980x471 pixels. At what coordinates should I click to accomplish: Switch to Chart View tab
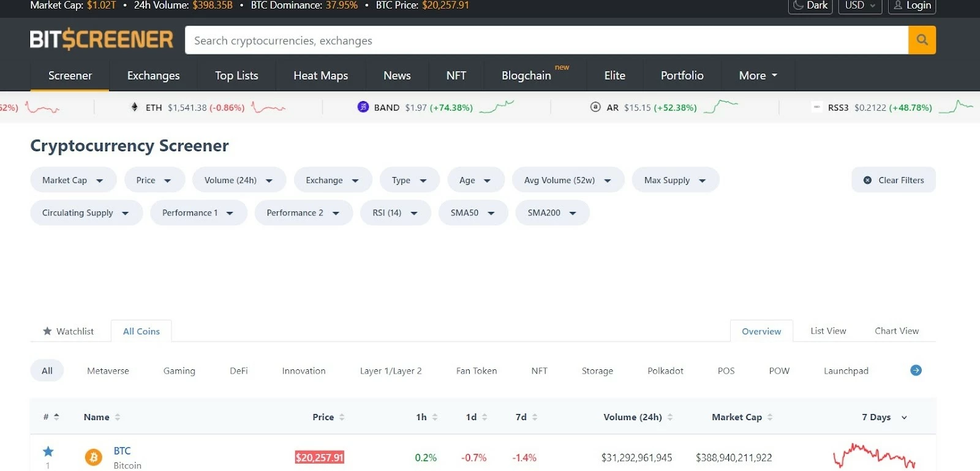click(x=897, y=331)
